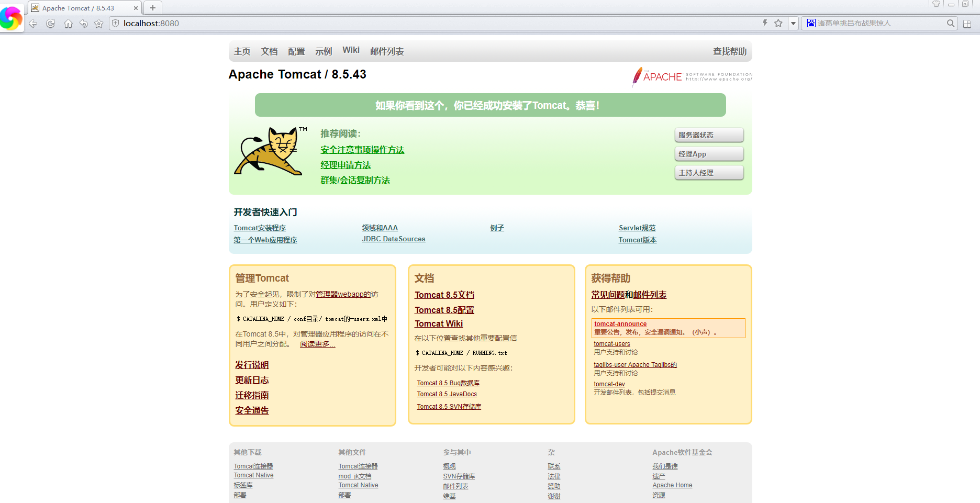Open the Tomcat安装程序 link
Viewport: 980px width, 503px height.
(x=260, y=228)
